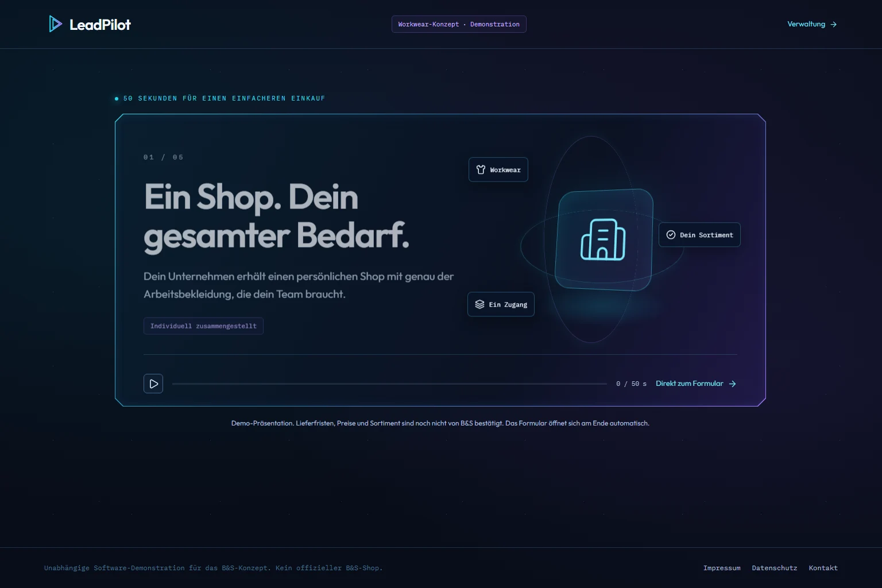This screenshot has height=588, width=882.
Task: Click the LeadPilot brand name text
Action: (x=100, y=25)
